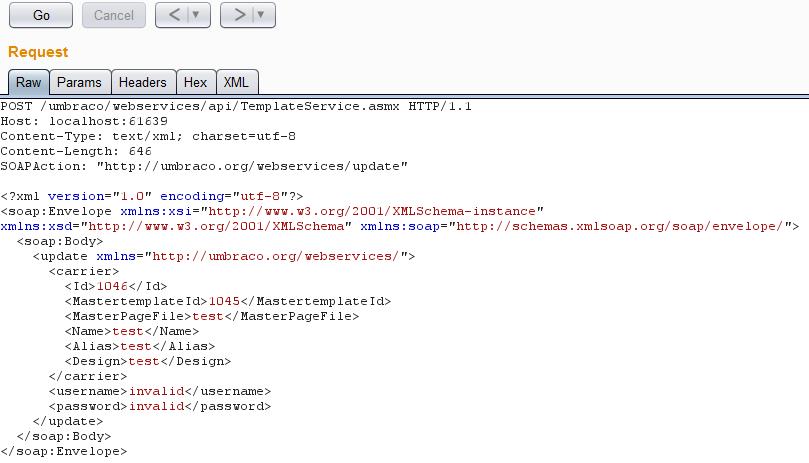Click the username invalid line
Viewport: 809px width, 463px height.
160,391
